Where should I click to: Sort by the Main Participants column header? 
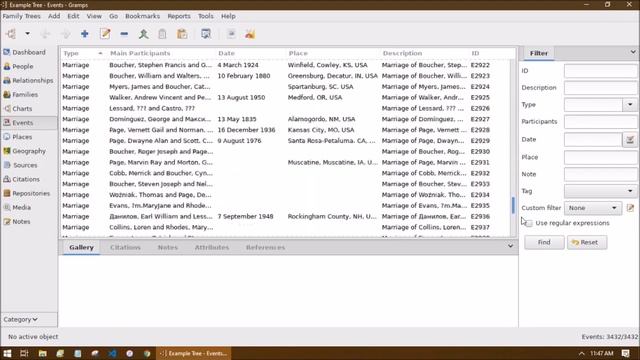coord(161,53)
